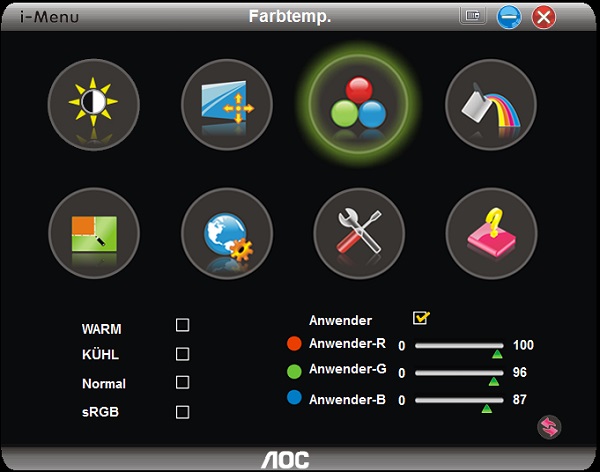
Task: Enable the Normal color temperature checkbox
Action: 182,382
